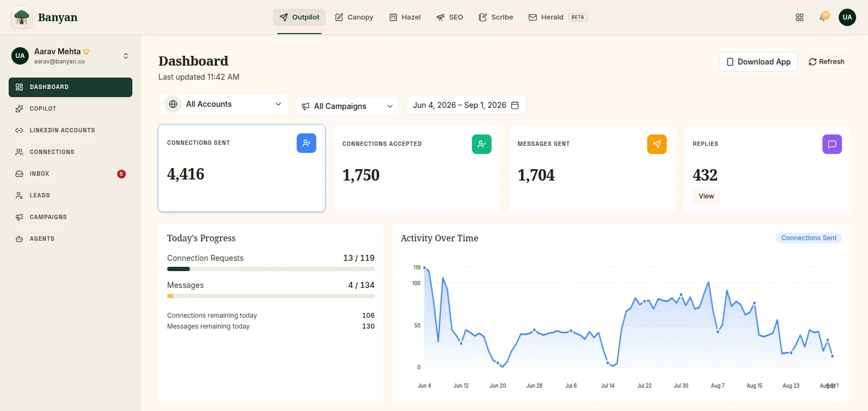This screenshot has height=411, width=868.
Task: Click the megaphone icon in All Campaigns
Action: [x=305, y=106]
